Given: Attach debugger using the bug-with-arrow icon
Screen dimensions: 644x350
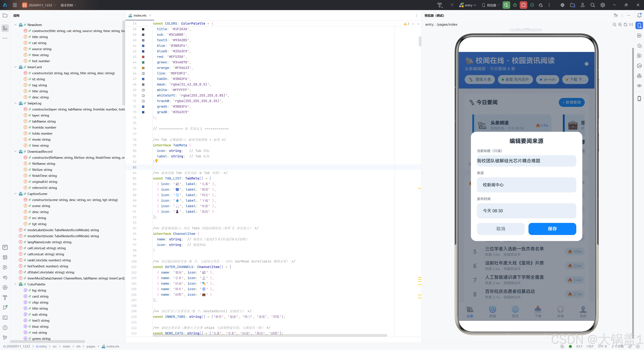Looking at the screenshot, I should (541, 5).
